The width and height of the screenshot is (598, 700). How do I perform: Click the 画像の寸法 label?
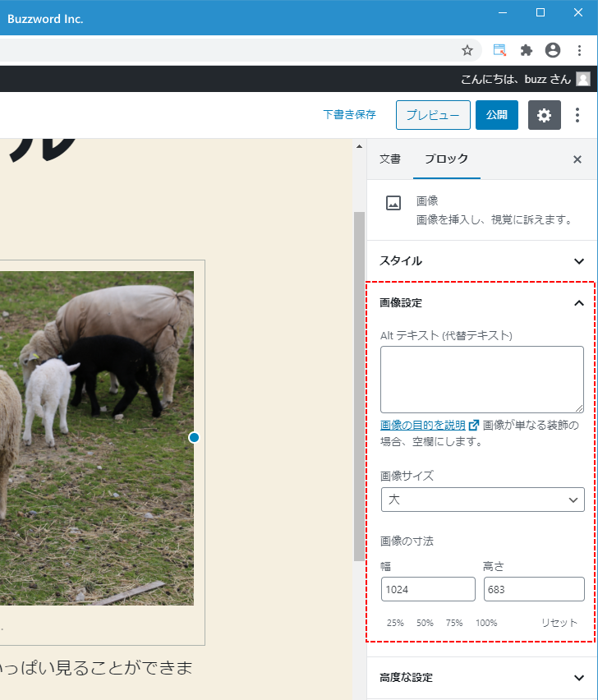click(x=407, y=541)
